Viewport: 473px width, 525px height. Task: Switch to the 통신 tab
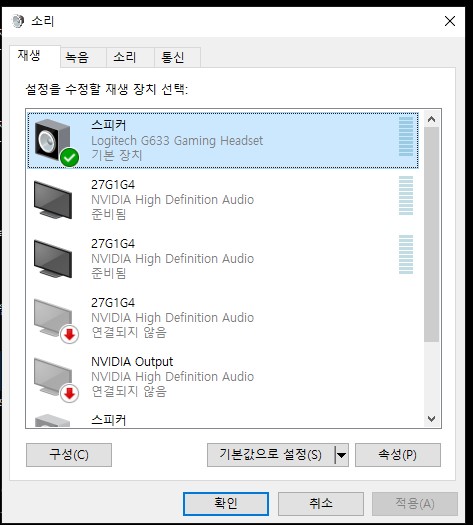tap(177, 57)
